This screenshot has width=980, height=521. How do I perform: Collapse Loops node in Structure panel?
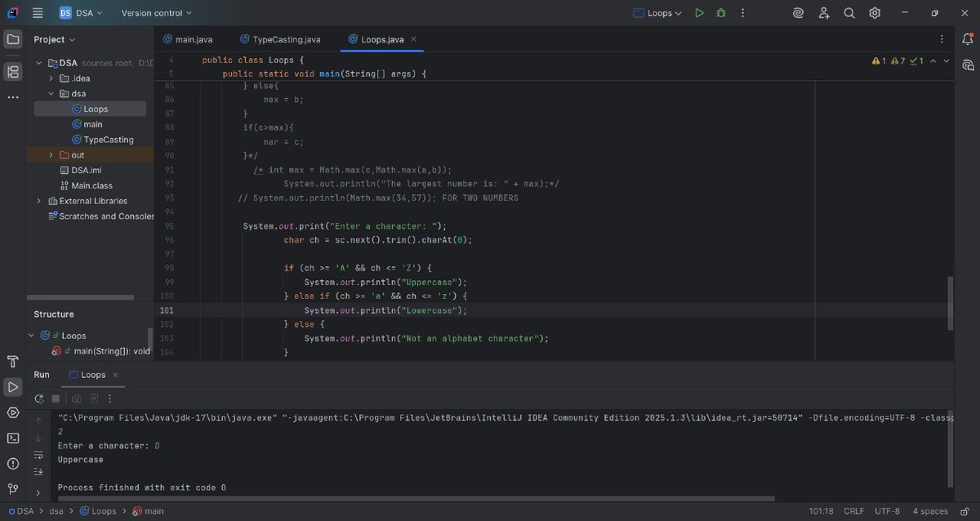click(x=32, y=336)
